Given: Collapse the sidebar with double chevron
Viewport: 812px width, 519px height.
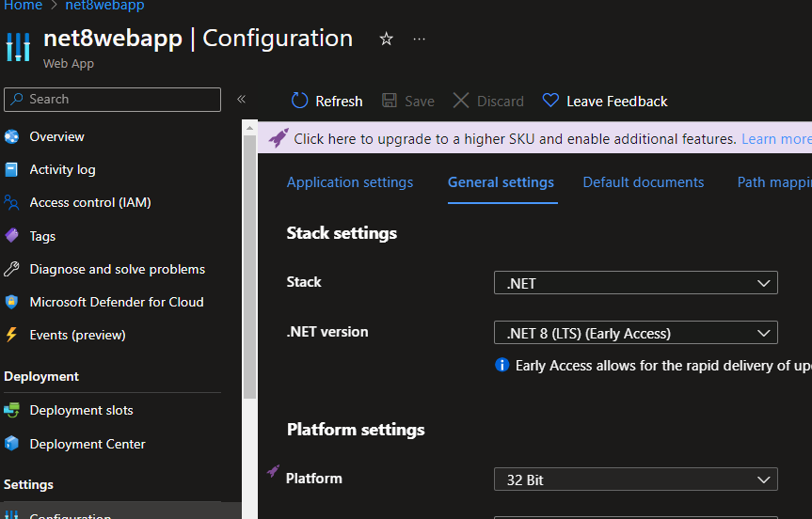Looking at the screenshot, I should (241, 99).
